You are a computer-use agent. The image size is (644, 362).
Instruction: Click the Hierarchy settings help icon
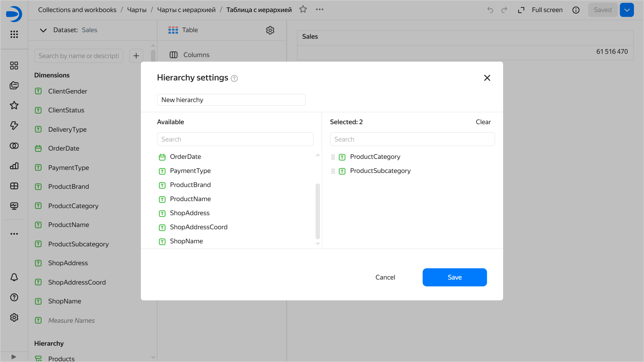[234, 78]
